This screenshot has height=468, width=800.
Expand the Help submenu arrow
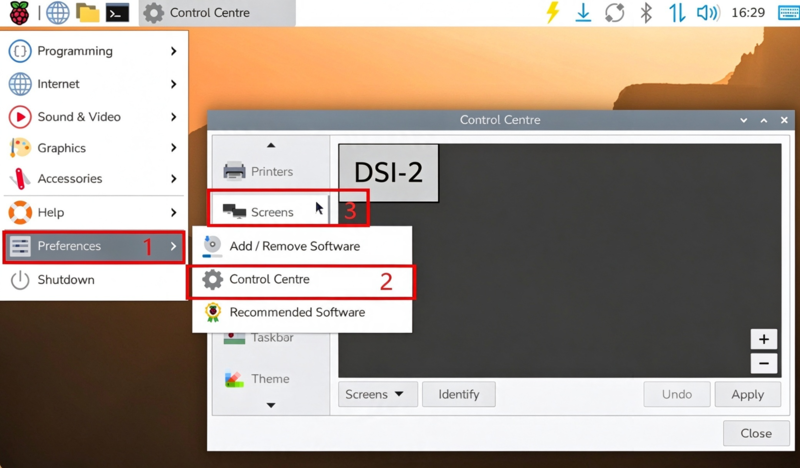click(x=174, y=212)
